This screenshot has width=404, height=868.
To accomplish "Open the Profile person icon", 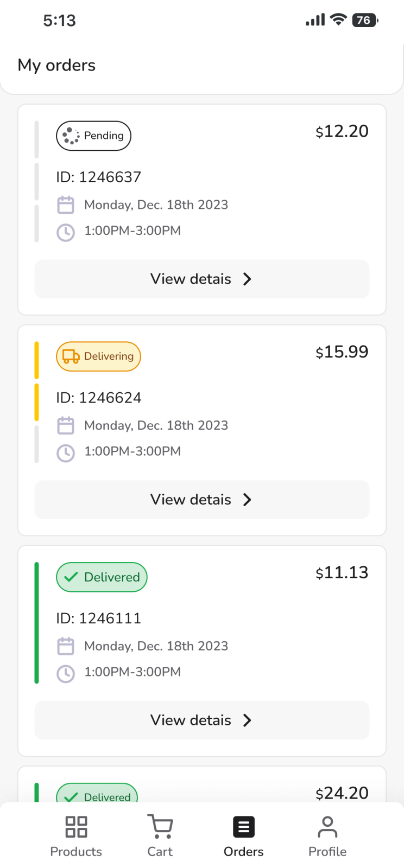I will (x=327, y=827).
